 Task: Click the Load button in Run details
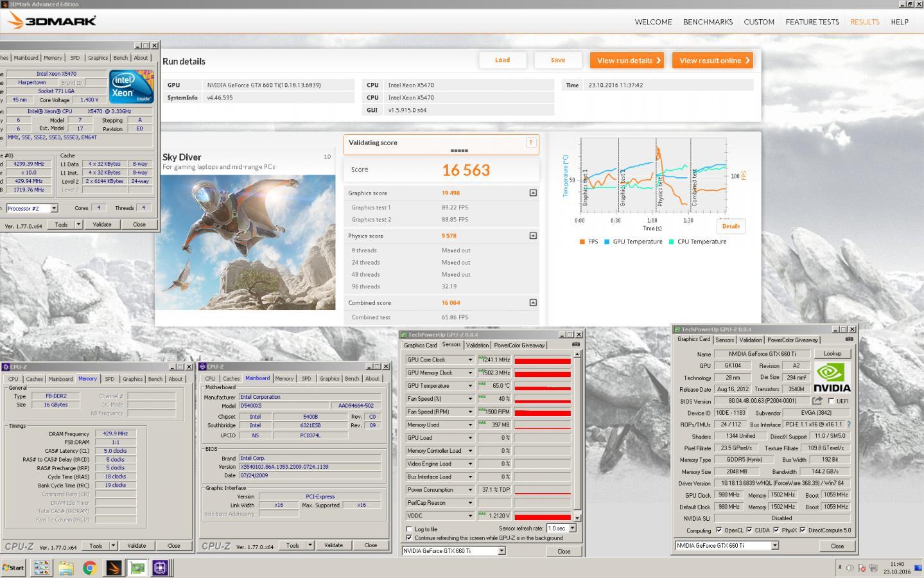tap(502, 60)
